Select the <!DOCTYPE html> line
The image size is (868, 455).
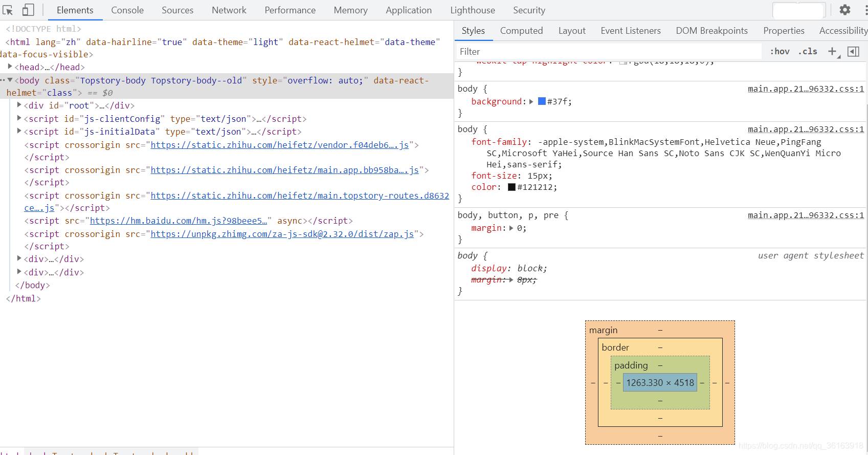[43, 29]
